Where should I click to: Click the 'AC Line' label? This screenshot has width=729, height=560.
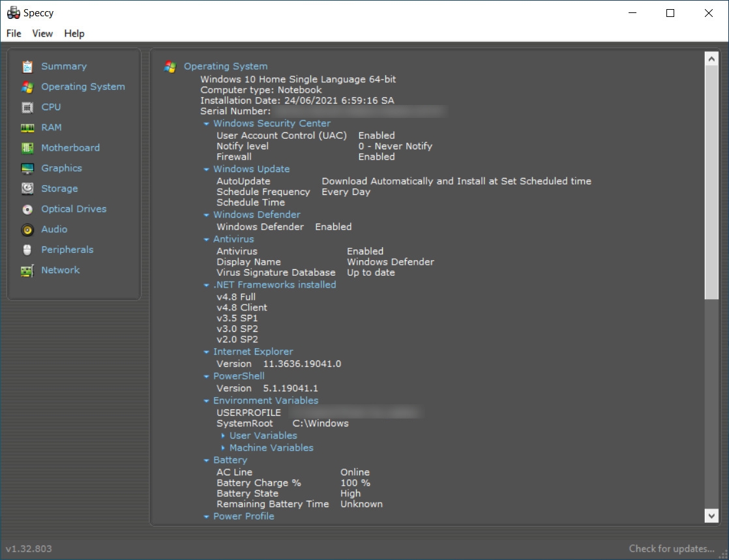[234, 472]
